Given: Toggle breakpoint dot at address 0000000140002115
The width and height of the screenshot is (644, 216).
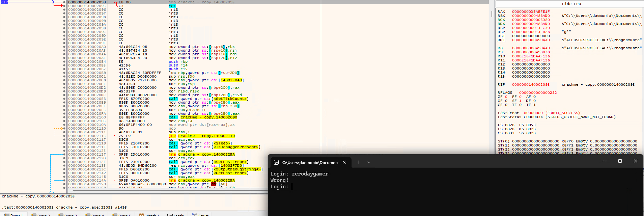Looking at the screenshot, I should coord(64,136).
